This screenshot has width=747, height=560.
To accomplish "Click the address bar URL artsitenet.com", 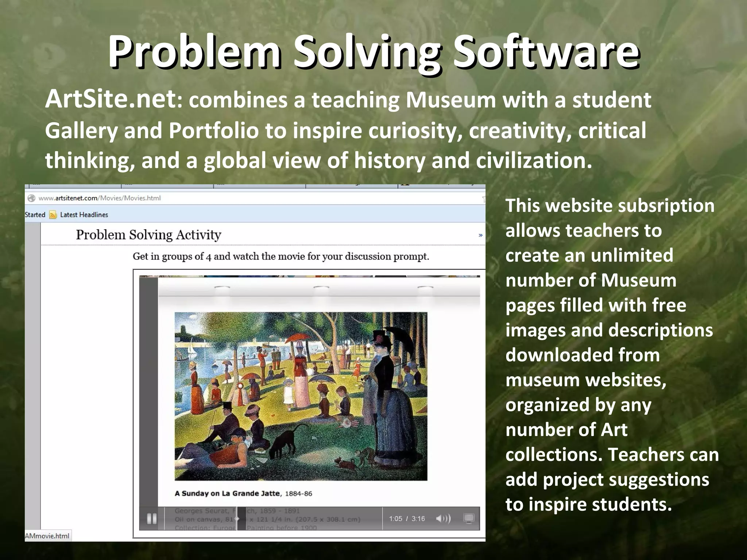I will tap(100, 198).
